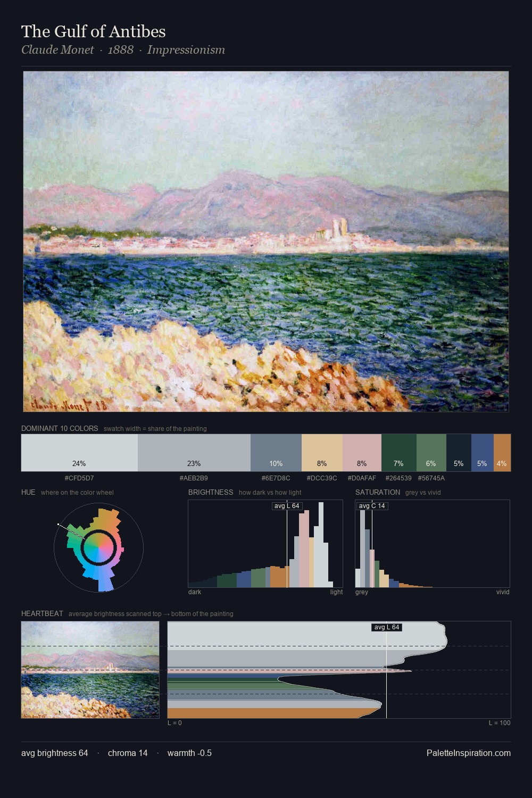The image size is (532, 798).
Task: Click hex code #264539
Action: [x=398, y=478]
